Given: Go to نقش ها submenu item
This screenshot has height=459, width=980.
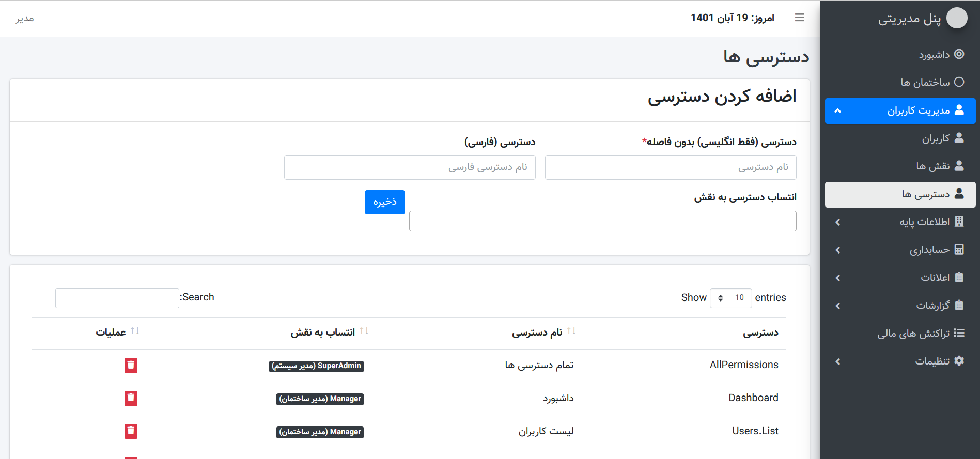Looking at the screenshot, I should point(900,166).
